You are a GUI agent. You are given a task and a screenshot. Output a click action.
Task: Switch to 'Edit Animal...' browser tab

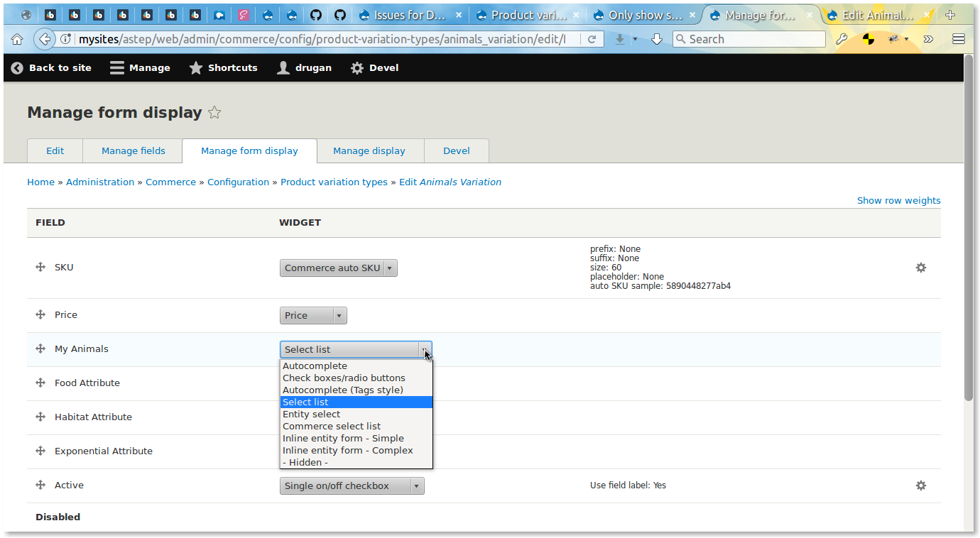878,15
